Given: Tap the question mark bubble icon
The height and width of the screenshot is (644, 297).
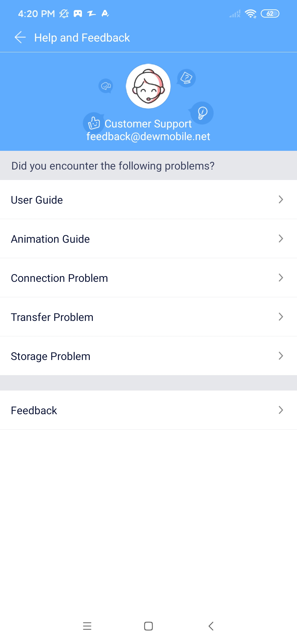Looking at the screenshot, I should click(x=186, y=78).
